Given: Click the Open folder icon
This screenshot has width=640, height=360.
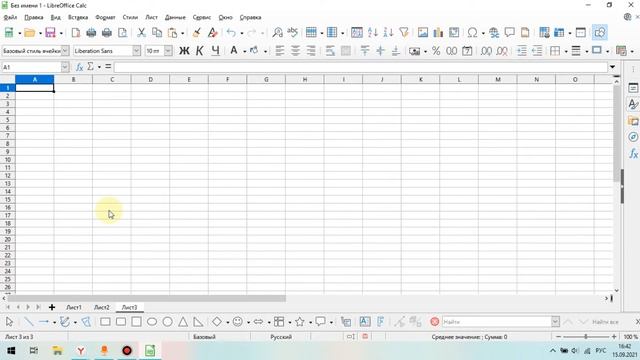Looking at the screenshot, I should coord(30,33).
